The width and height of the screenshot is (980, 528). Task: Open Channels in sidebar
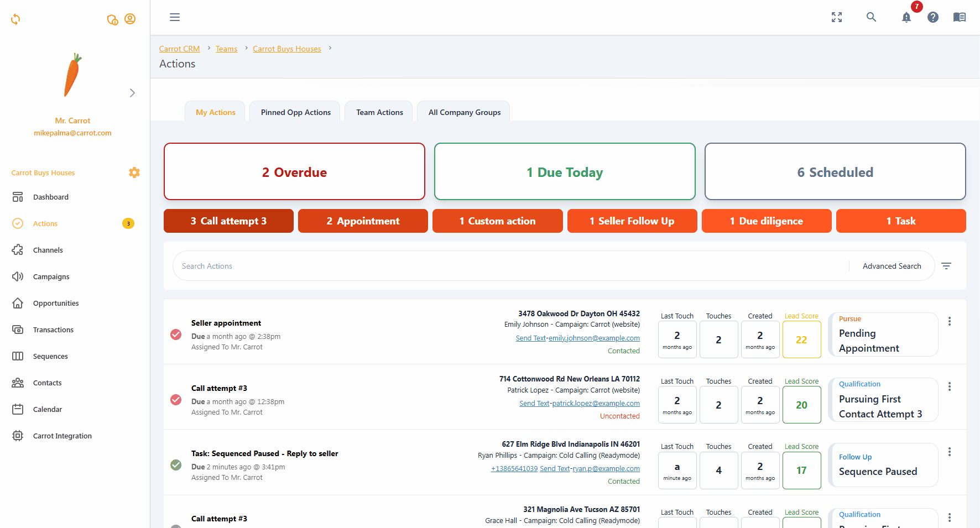[x=48, y=250]
